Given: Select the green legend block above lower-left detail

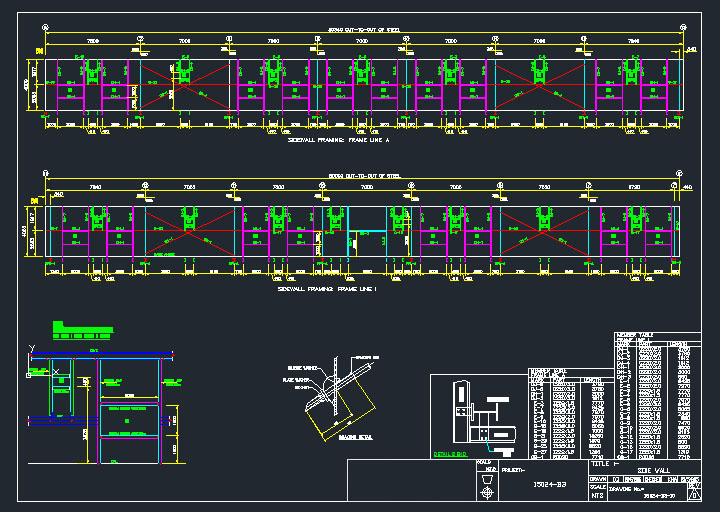Looking at the screenshot, I should pyautogui.click(x=82, y=328).
